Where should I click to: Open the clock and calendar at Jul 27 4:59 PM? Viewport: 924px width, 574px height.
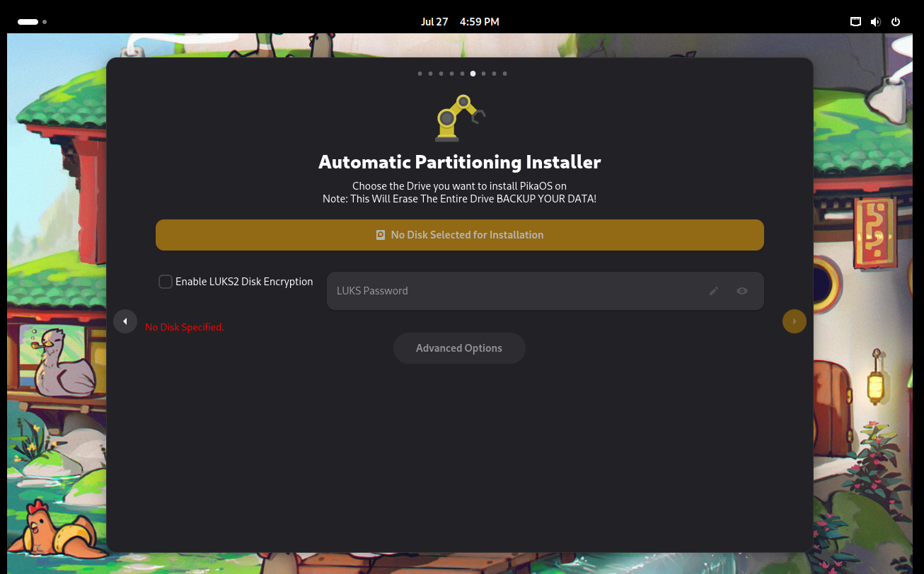[x=460, y=22]
